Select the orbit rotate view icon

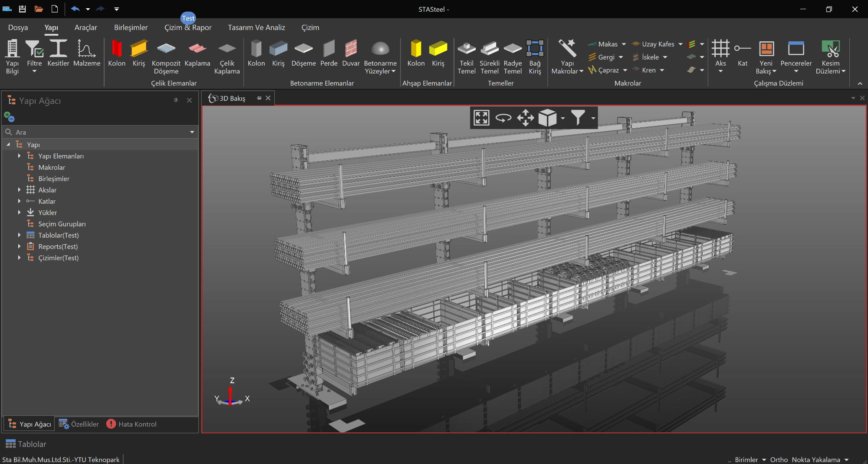click(503, 118)
